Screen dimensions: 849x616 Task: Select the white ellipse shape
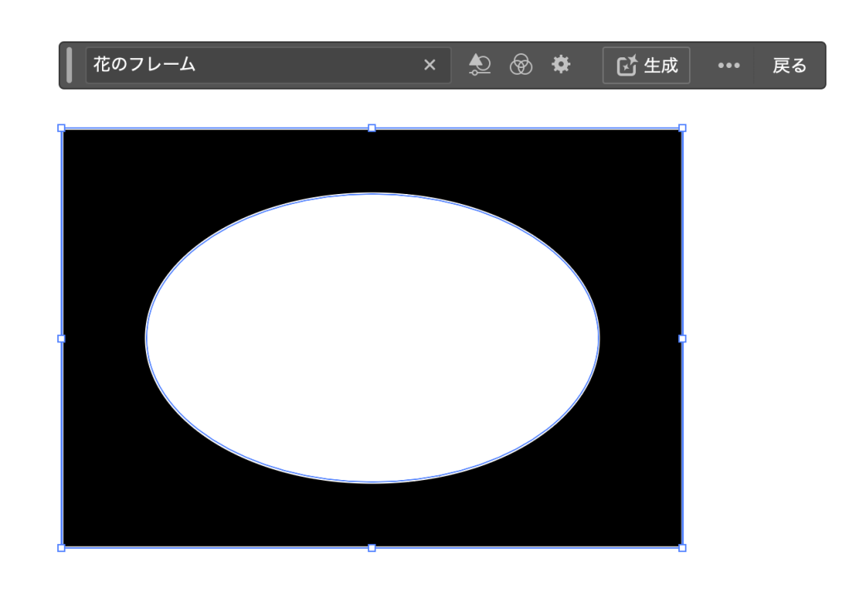(x=371, y=338)
